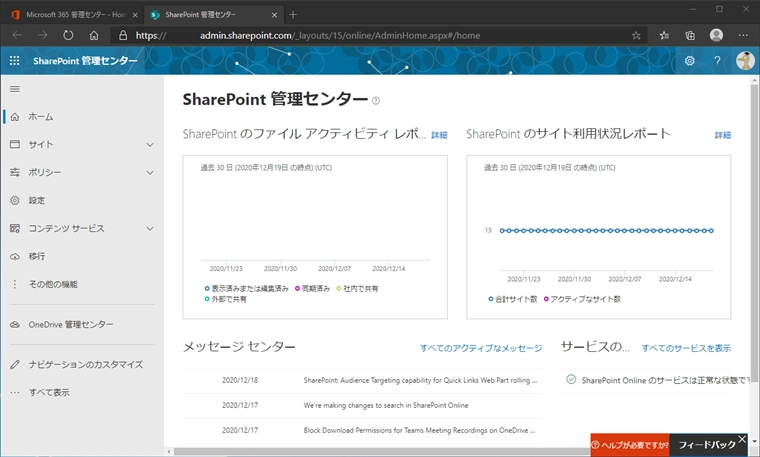760x457 pixels.
Task: Click the サイト sites icon in sidebar
Action: [x=15, y=144]
